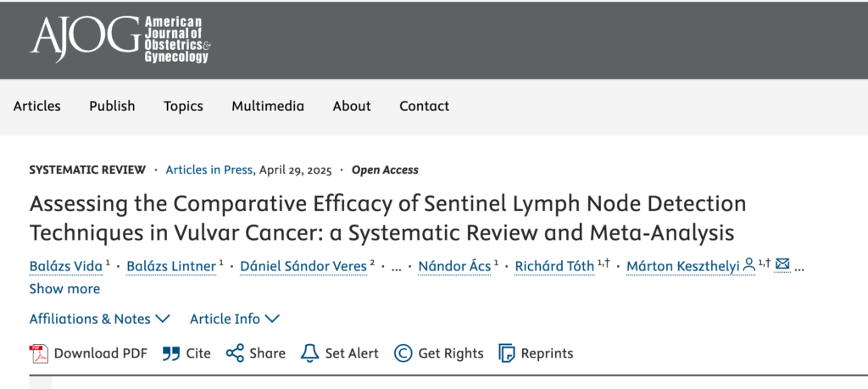
Task: Click the Set Alert bell icon
Action: click(x=309, y=353)
